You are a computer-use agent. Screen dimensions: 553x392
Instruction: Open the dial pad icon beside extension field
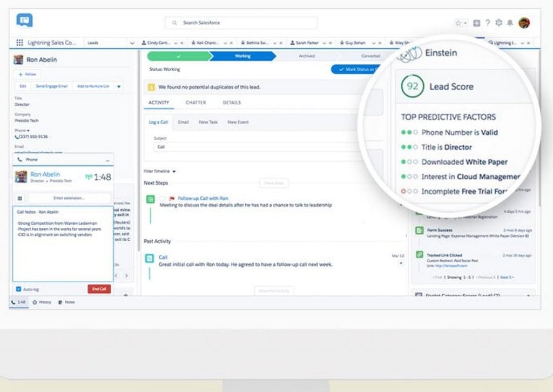coord(20,199)
